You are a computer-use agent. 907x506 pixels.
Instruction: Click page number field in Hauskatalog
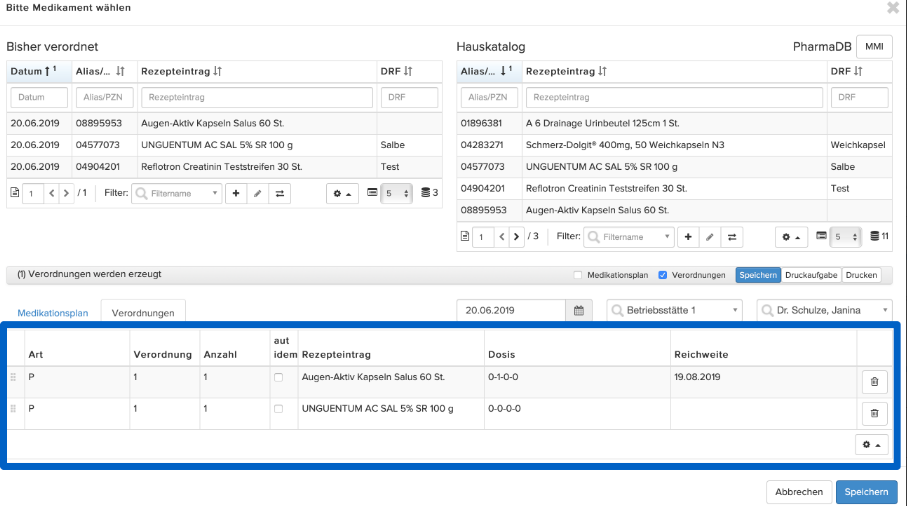tap(483, 237)
